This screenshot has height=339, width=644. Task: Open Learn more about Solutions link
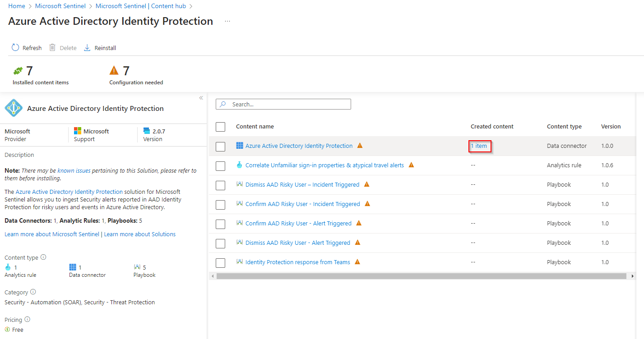click(140, 234)
